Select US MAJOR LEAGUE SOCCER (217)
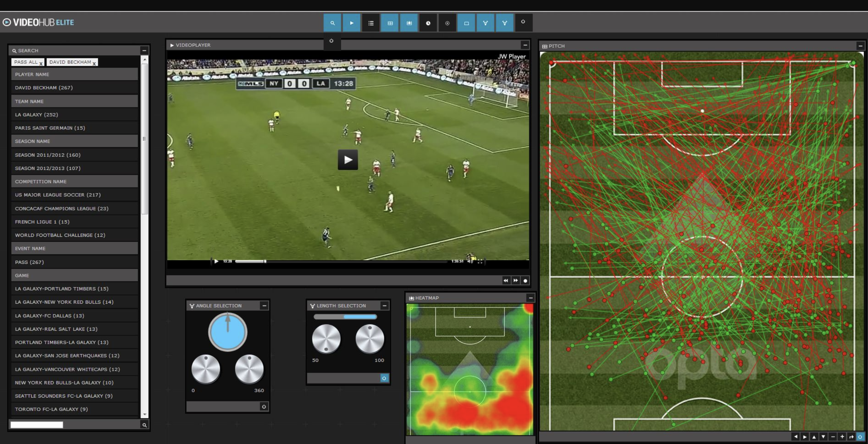Image resolution: width=868 pixels, height=444 pixels. click(x=74, y=195)
